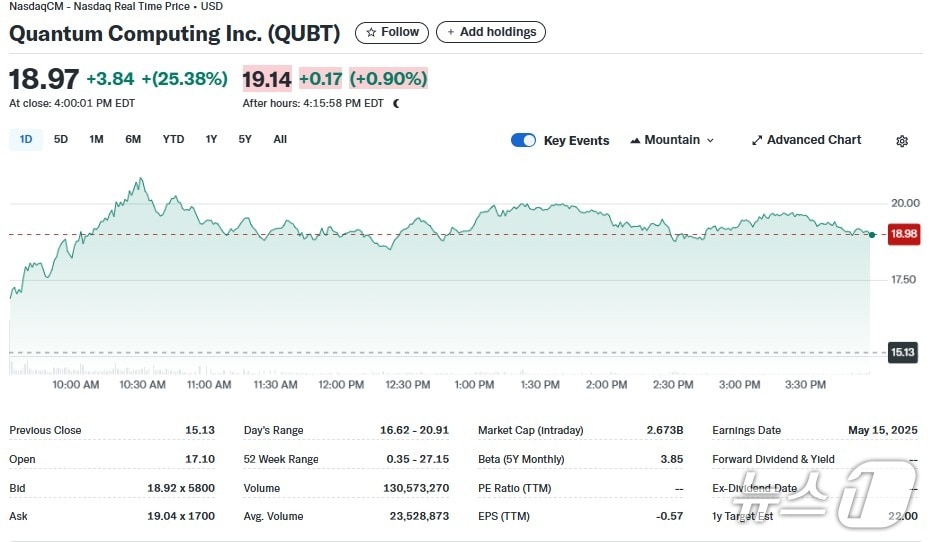Viewport: 930px width, 542px height.
Task: Expand the Mountain chart style dropdown
Action: click(x=672, y=140)
